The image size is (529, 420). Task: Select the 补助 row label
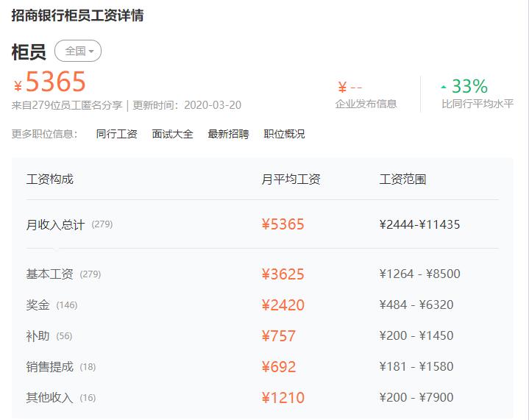(x=38, y=336)
